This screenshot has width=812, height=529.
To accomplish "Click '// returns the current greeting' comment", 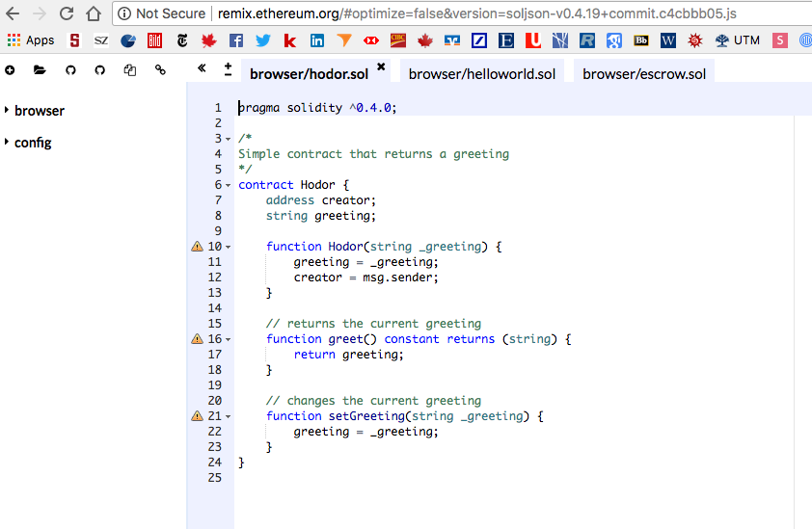I will 373,324.
